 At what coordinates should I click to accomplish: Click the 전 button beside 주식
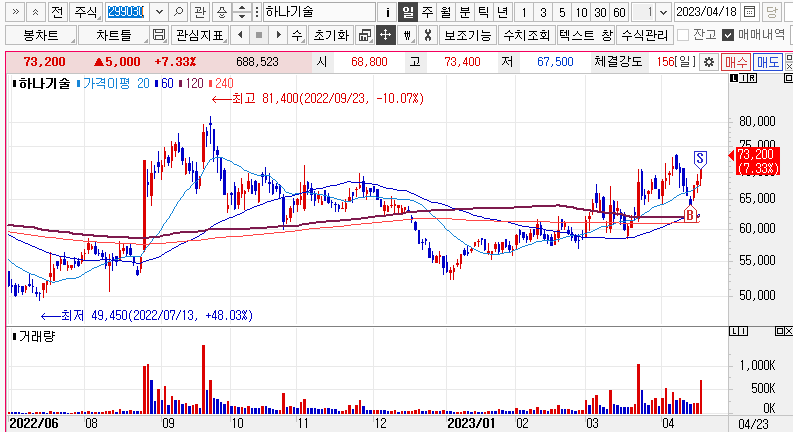[57, 12]
